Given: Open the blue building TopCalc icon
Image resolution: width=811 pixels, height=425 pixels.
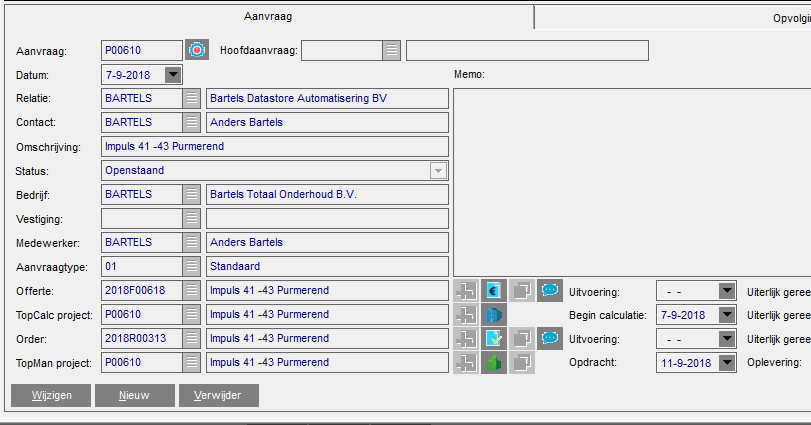Looking at the screenshot, I should 494,315.
